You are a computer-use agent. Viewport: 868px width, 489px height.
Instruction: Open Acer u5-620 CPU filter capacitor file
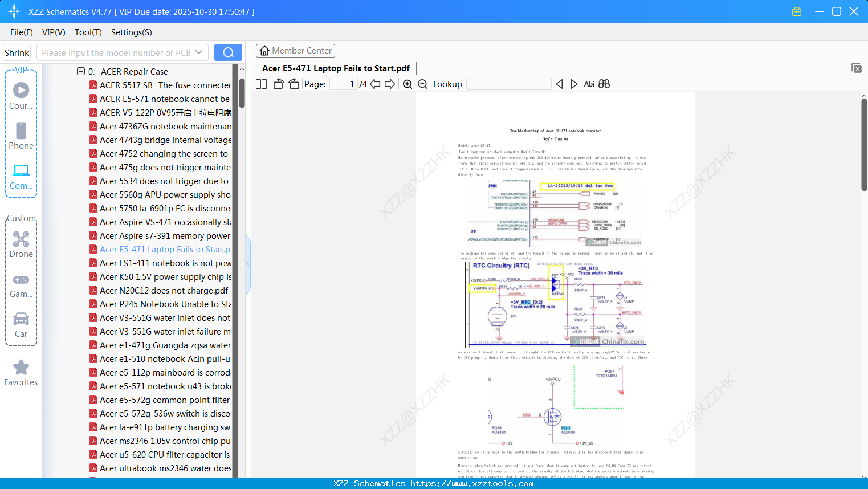click(x=165, y=455)
